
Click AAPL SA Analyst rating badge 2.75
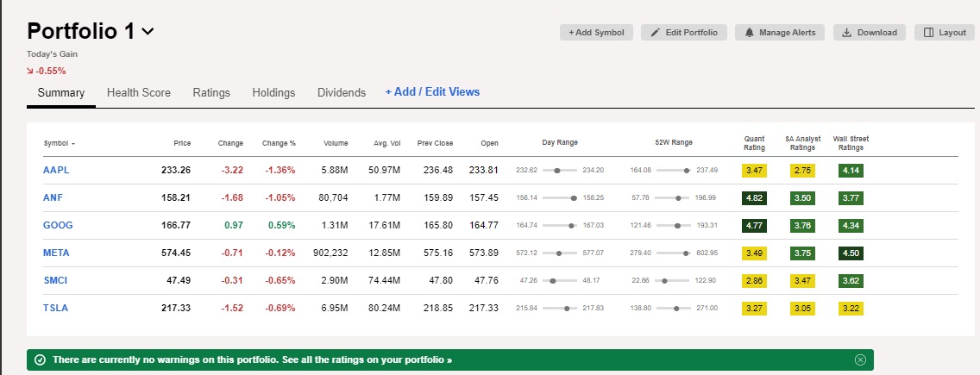[x=802, y=171]
